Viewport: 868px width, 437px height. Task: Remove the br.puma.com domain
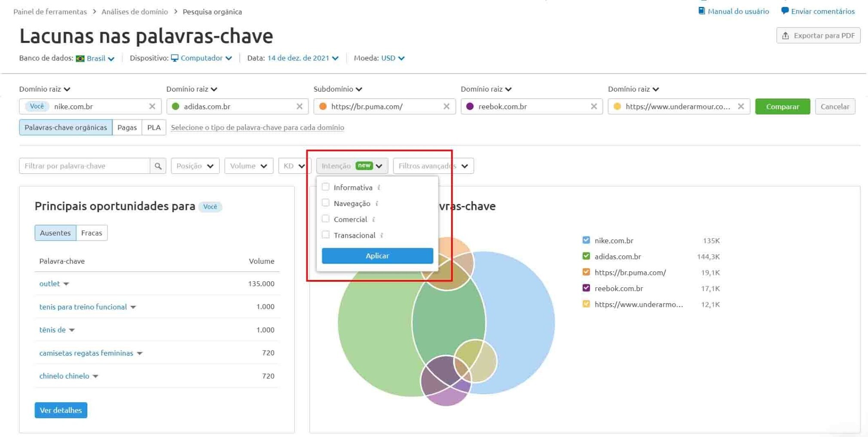click(x=446, y=106)
